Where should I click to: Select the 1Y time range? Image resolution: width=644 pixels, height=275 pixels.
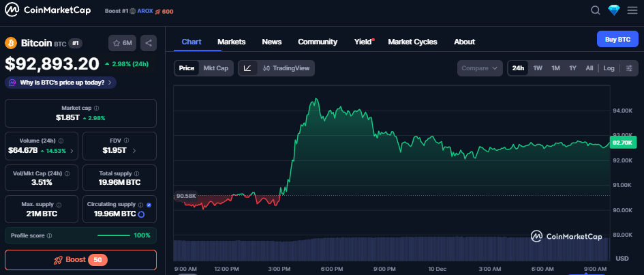(x=572, y=68)
